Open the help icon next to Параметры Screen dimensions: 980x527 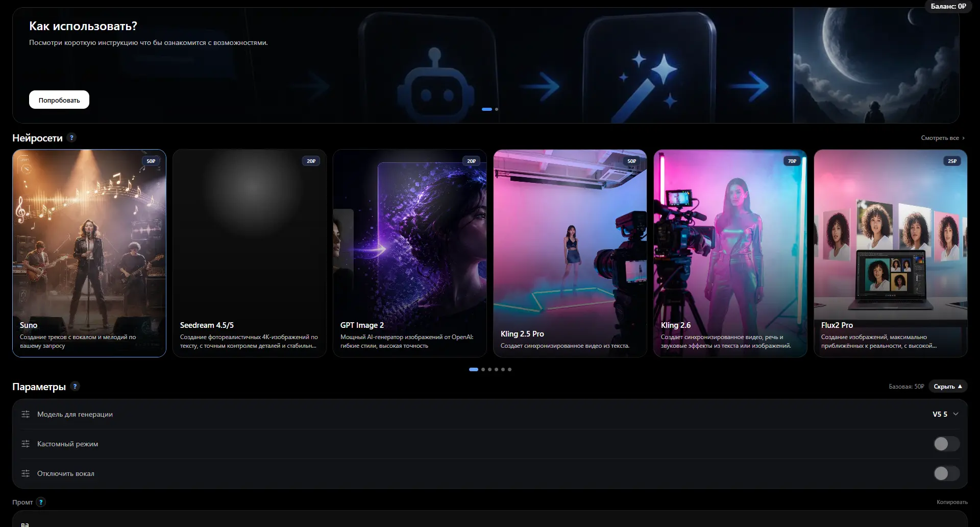(x=75, y=386)
